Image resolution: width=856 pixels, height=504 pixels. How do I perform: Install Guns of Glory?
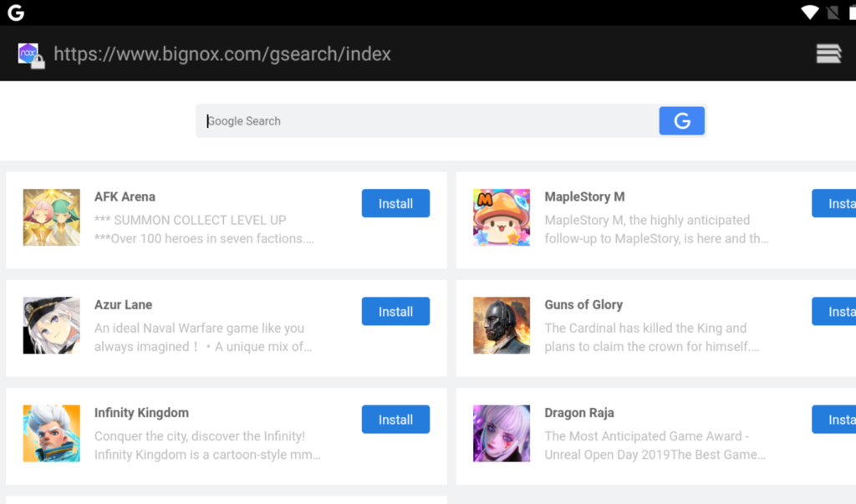point(833,311)
